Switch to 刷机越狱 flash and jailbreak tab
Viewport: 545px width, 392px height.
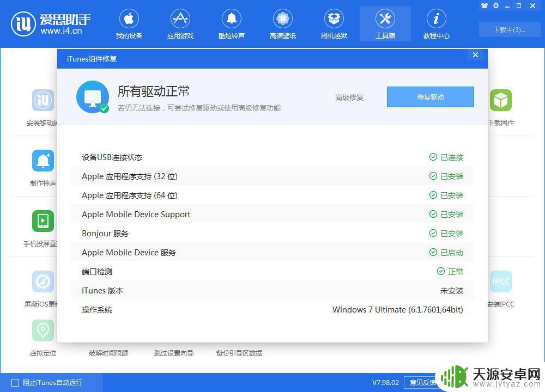(334, 23)
